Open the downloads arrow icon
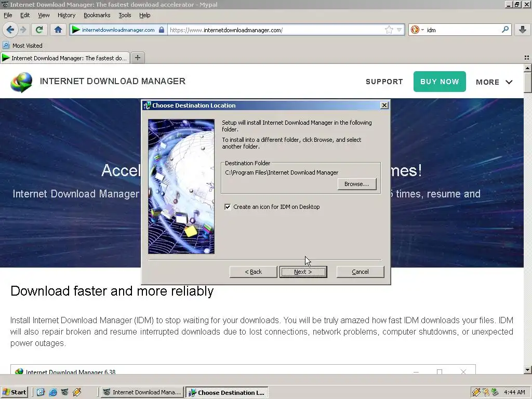Image resolution: width=532 pixels, height=399 pixels. point(523,30)
